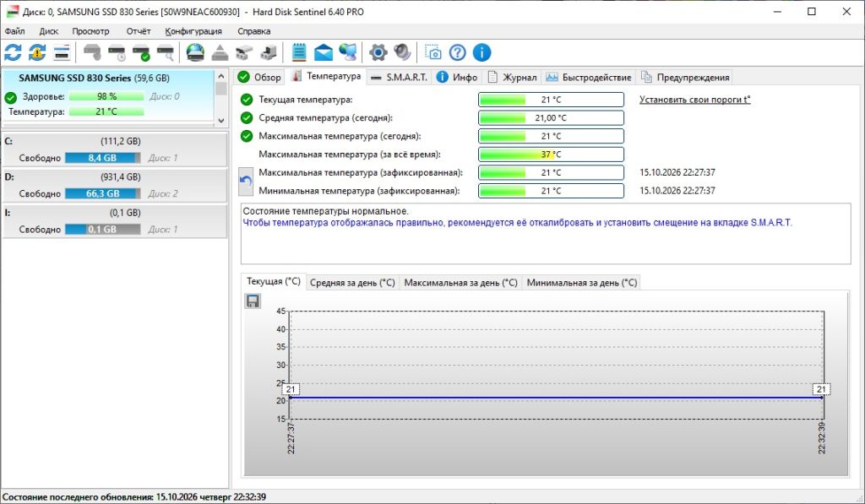Switch to the Быстродействие tab

pyautogui.click(x=588, y=77)
